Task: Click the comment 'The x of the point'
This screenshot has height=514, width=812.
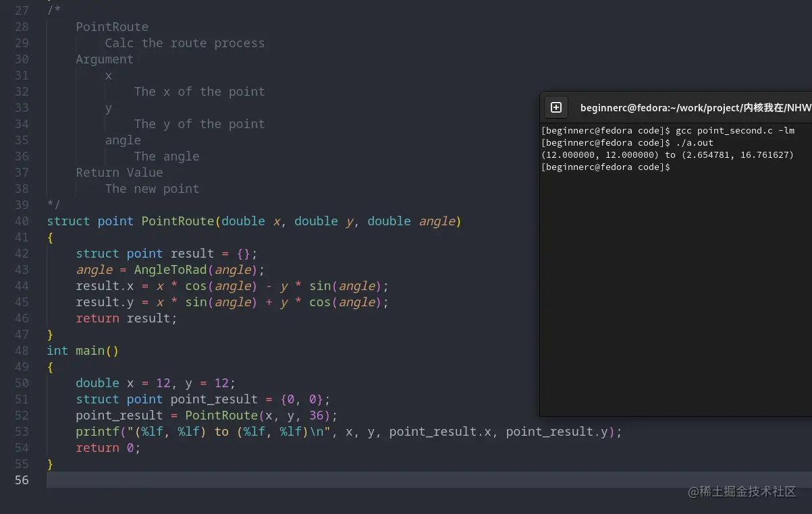Action: click(x=200, y=92)
